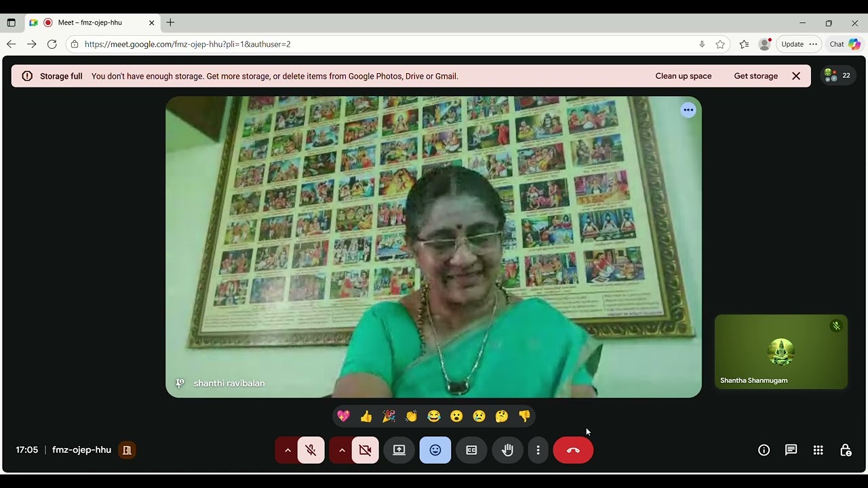Open Copilot Chat in the browser
This screenshot has width=868, height=488.
click(845, 44)
